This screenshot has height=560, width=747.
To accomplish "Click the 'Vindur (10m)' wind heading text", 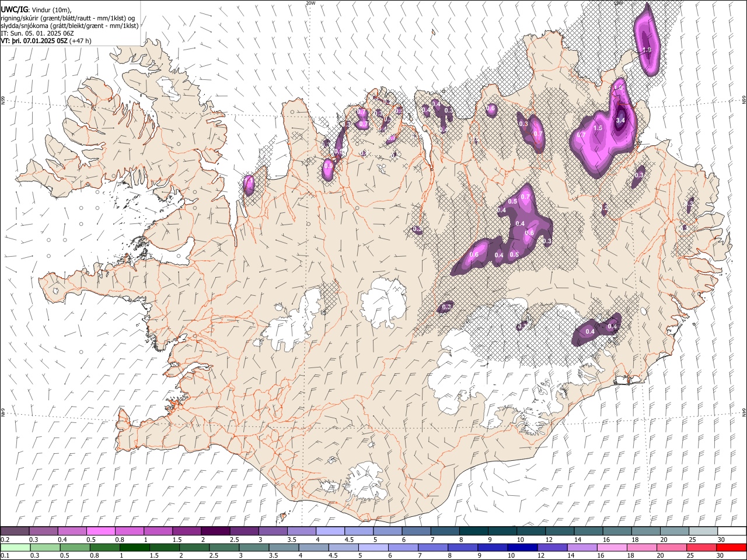I will click(x=52, y=9).
